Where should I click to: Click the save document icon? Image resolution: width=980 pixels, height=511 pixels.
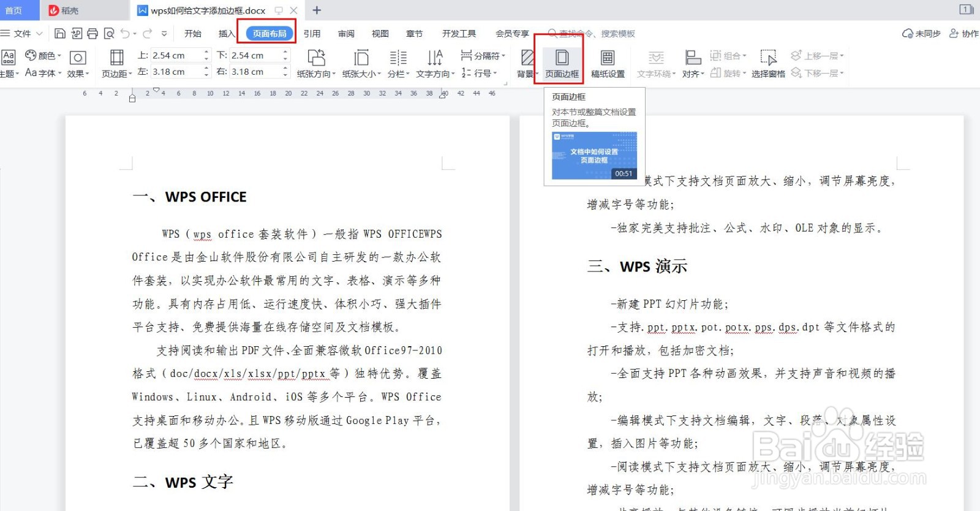click(60, 34)
